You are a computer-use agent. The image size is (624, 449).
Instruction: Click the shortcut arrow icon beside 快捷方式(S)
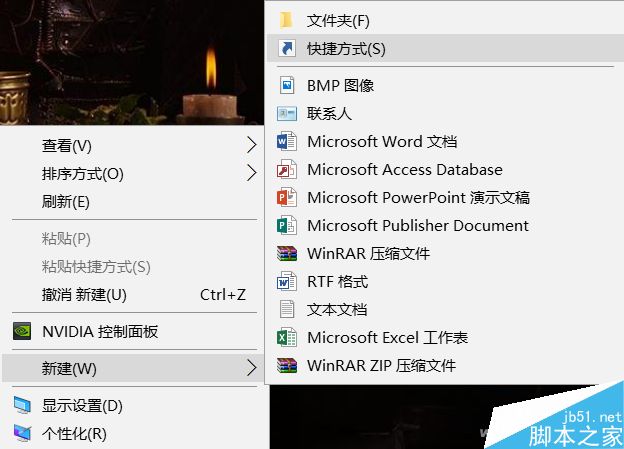point(287,48)
